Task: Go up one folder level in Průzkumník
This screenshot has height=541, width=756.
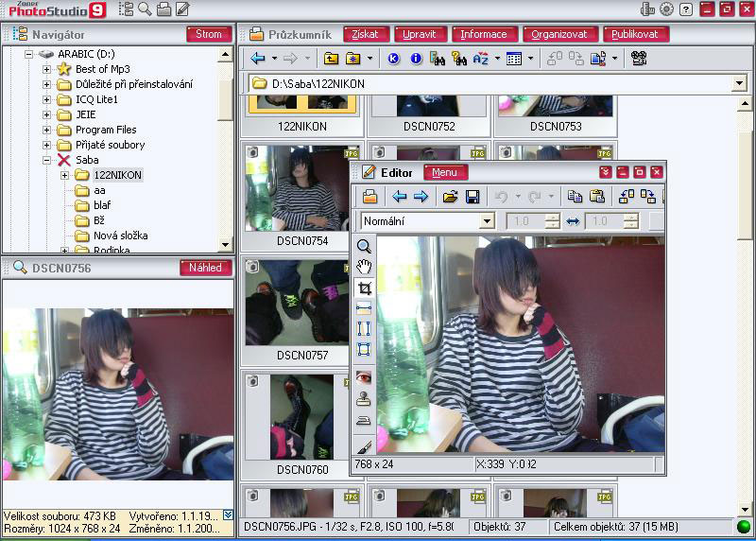Action: (331, 59)
